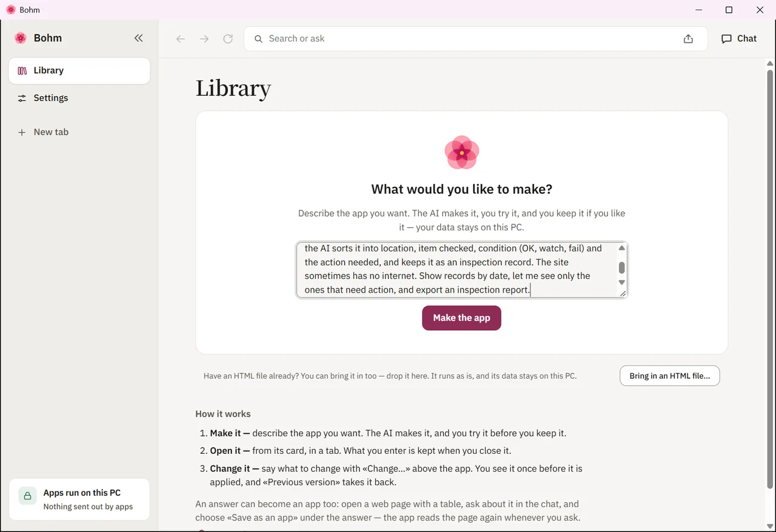This screenshot has width=776, height=532.
Task: Click the Apps run on this PC text
Action: point(82,493)
